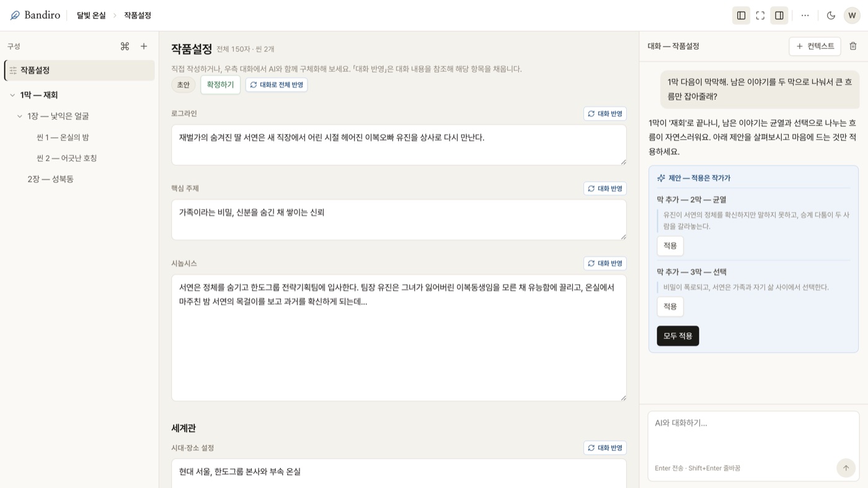The width and height of the screenshot is (868, 488).
Task: Focus the 로그라인 text area
Action: pos(399,145)
